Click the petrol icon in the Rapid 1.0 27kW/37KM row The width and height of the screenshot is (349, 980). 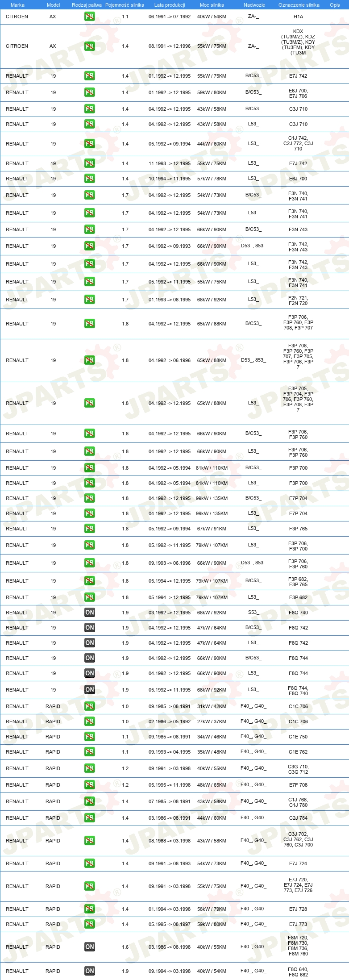tap(89, 721)
